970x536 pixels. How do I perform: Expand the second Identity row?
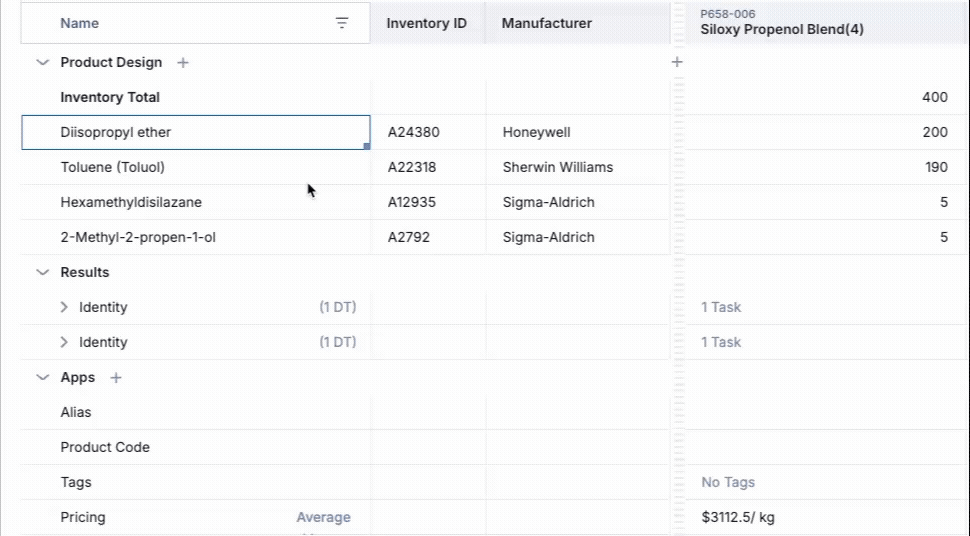64,342
